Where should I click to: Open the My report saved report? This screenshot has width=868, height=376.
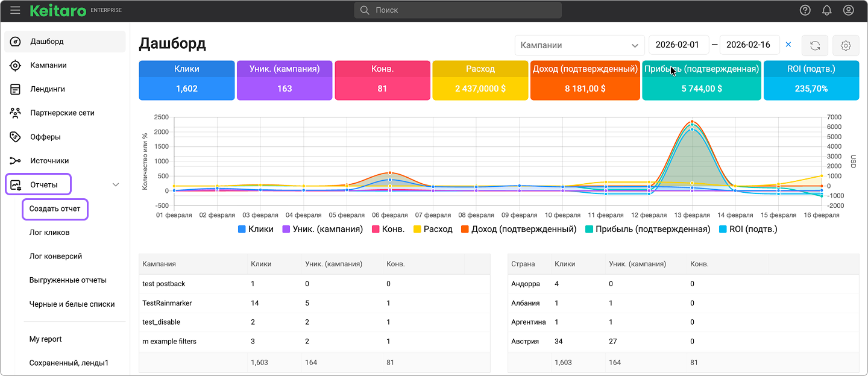click(46, 339)
